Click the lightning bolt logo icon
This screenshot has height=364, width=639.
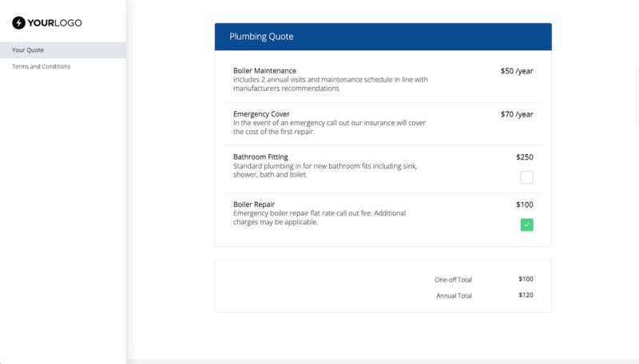tap(18, 23)
